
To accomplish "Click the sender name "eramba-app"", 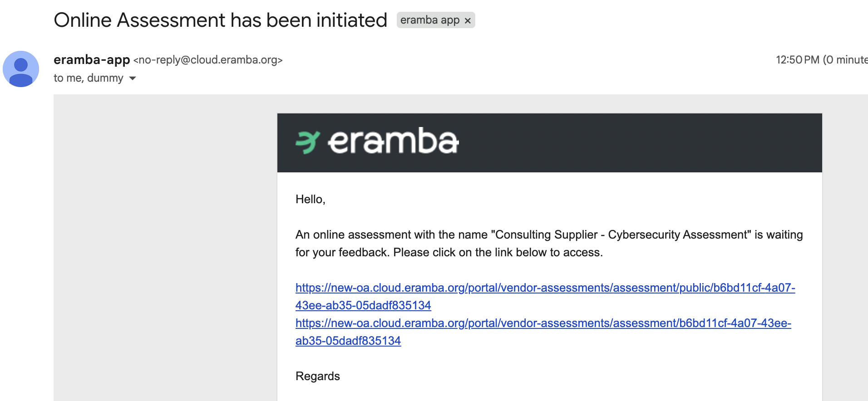I will (92, 59).
